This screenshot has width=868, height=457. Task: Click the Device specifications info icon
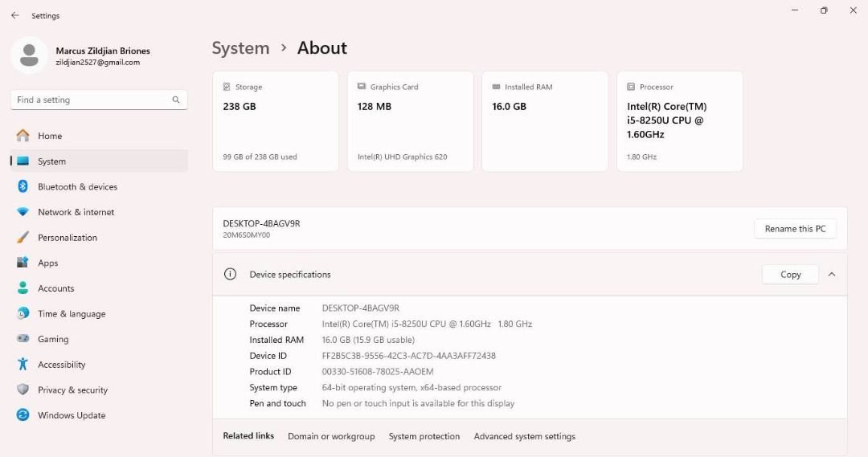(230, 275)
